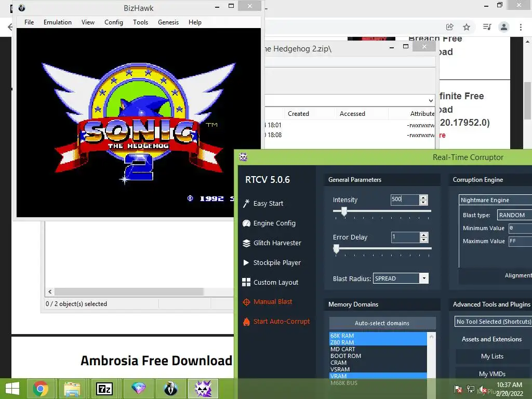Screen dimensions: 532x399
Task: Select CRAM memory domain
Action: pos(378,363)
